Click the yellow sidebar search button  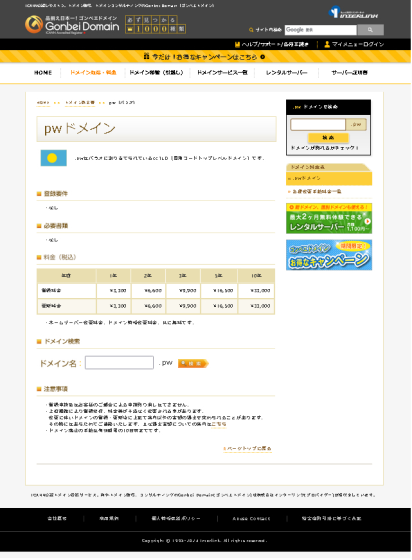pyautogui.click(x=328, y=138)
